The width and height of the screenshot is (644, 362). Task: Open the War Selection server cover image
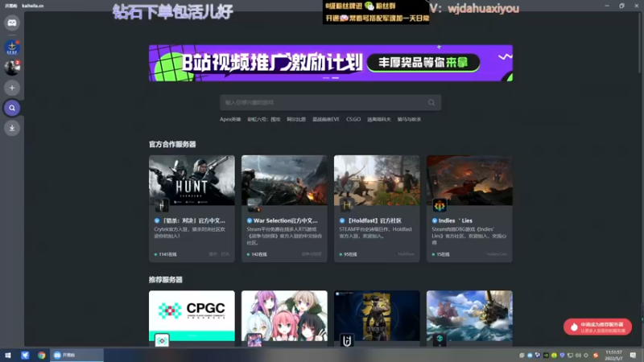click(284, 180)
